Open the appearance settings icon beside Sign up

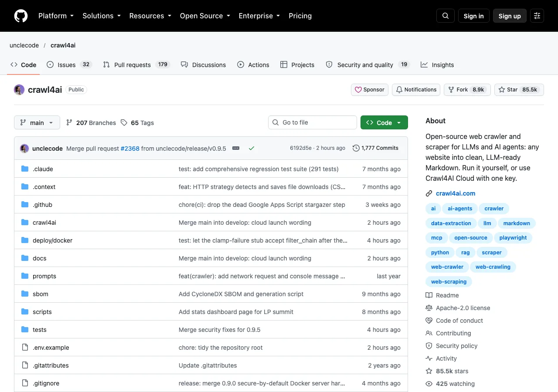click(x=537, y=16)
